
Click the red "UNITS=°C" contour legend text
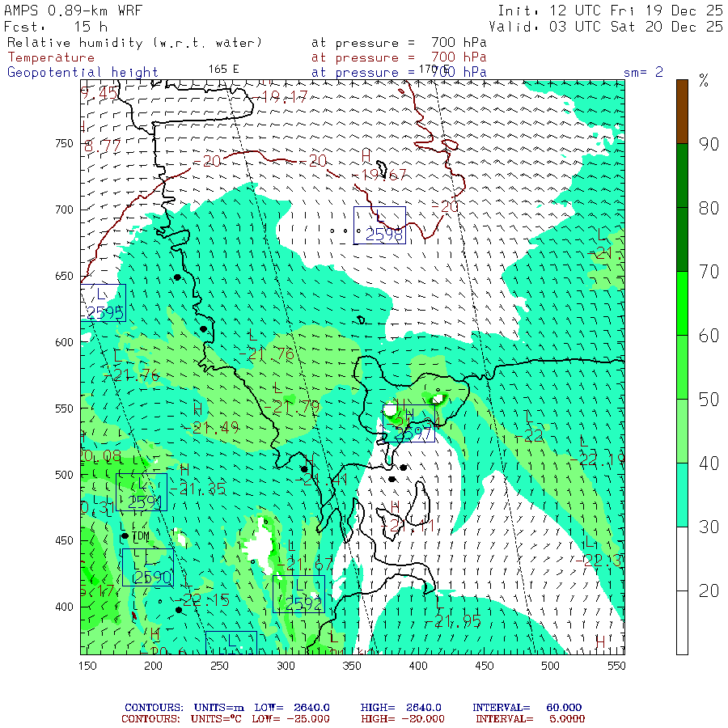coord(216,719)
